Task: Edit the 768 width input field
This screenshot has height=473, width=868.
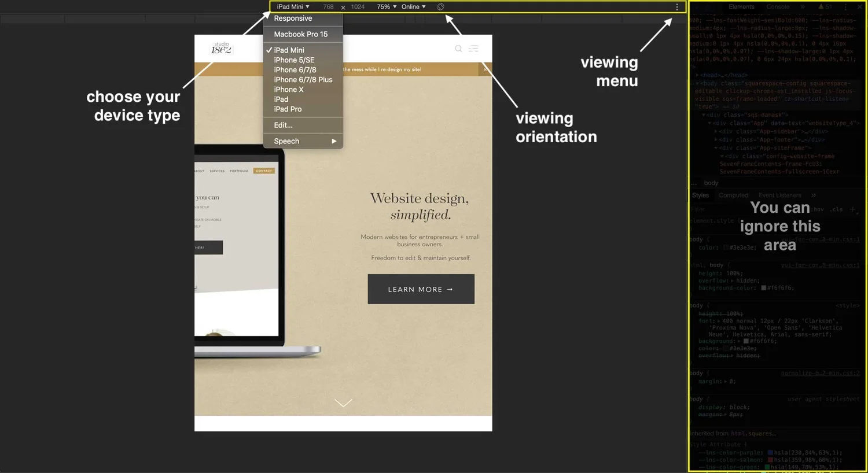Action: 328,6
